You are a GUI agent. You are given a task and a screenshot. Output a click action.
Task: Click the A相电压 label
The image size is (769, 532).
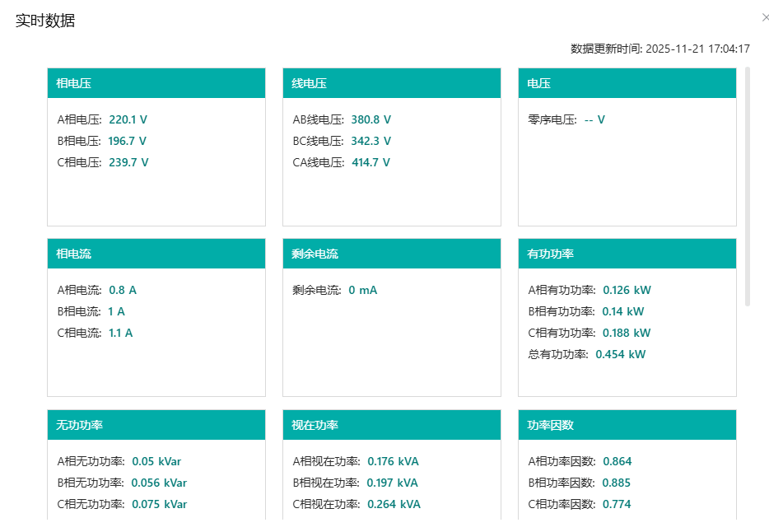[x=79, y=119]
